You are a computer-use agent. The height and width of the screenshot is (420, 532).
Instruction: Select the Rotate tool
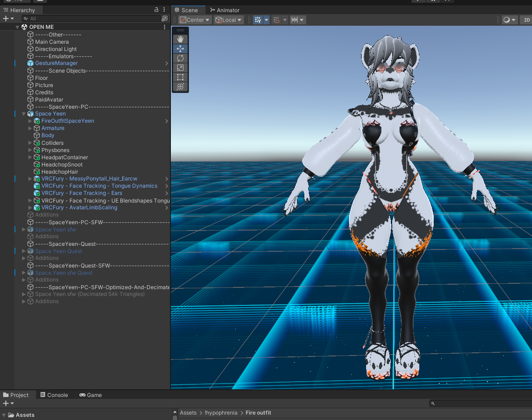(x=180, y=58)
